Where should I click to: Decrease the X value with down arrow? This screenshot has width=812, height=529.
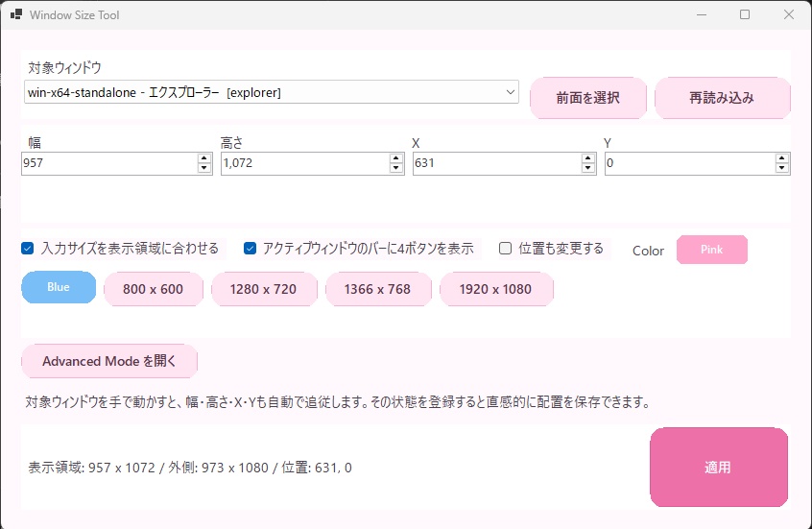pos(588,168)
